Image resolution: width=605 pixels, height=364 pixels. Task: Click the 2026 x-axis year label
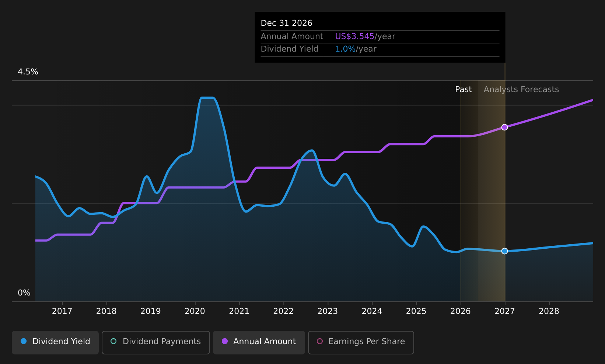click(461, 311)
